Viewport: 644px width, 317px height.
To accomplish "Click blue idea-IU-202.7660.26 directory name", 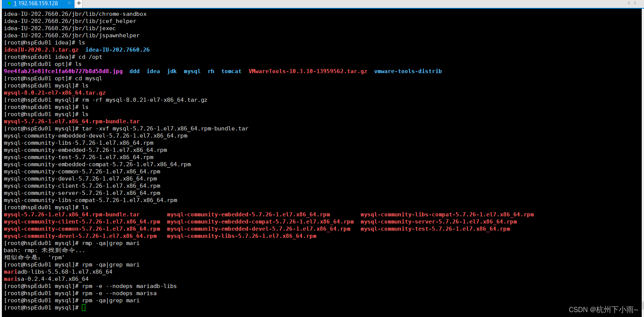I will point(117,50).
